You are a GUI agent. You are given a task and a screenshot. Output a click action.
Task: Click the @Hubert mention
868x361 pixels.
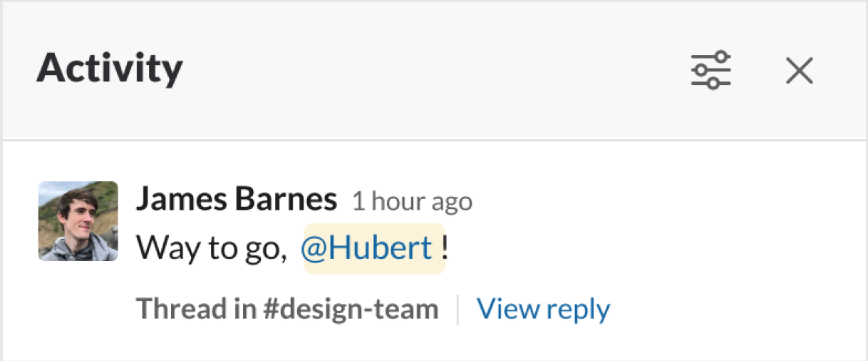[366, 248]
